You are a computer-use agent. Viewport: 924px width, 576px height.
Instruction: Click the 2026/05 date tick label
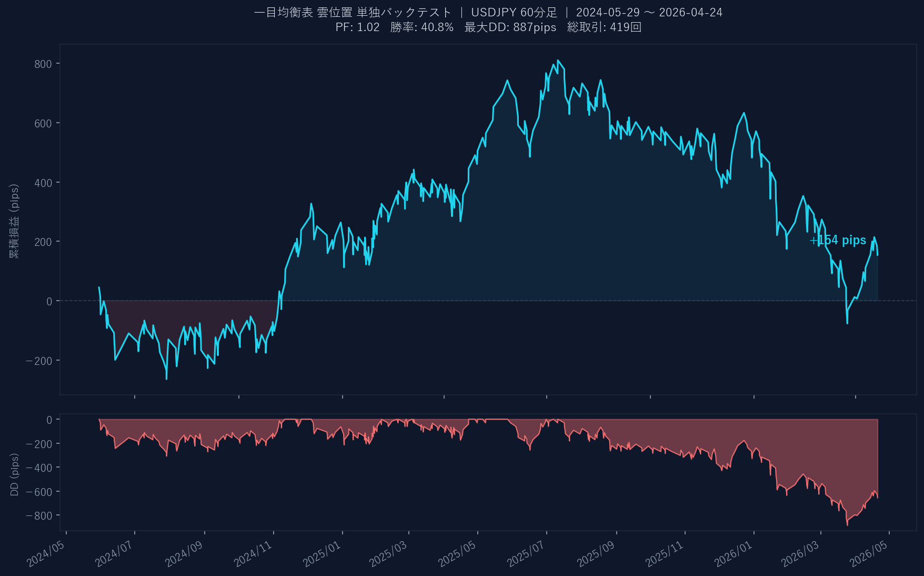869,554
